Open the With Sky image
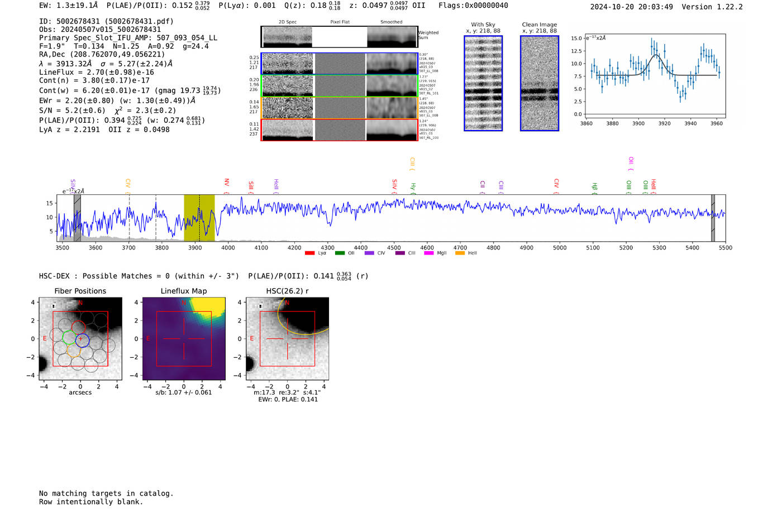This screenshot has width=782, height=532. coord(483,83)
